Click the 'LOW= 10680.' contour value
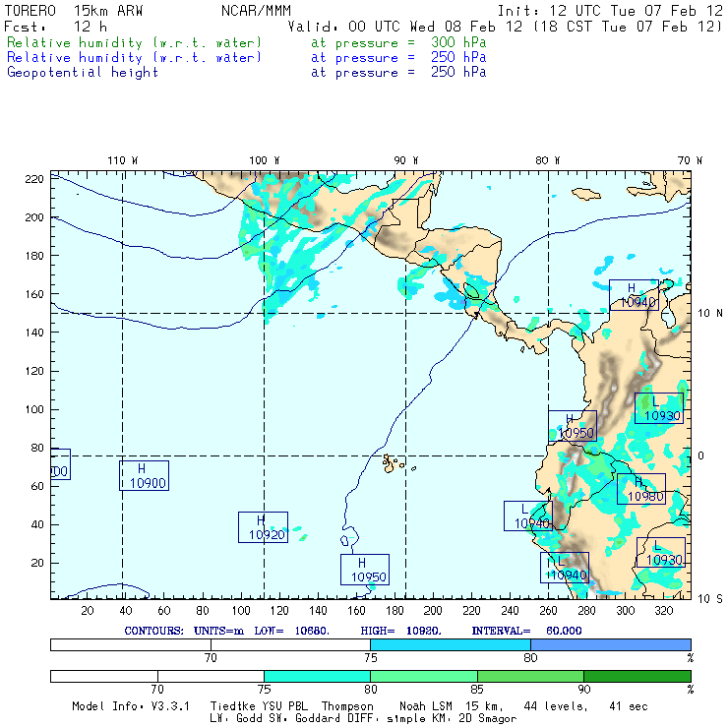 click(292, 631)
